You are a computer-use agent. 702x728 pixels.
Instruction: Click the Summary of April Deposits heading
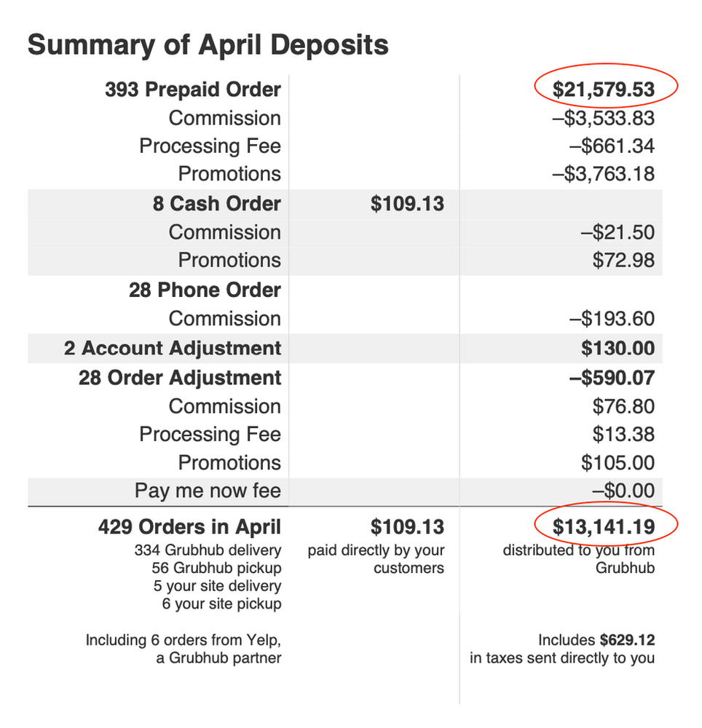click(x=208, y=45)
